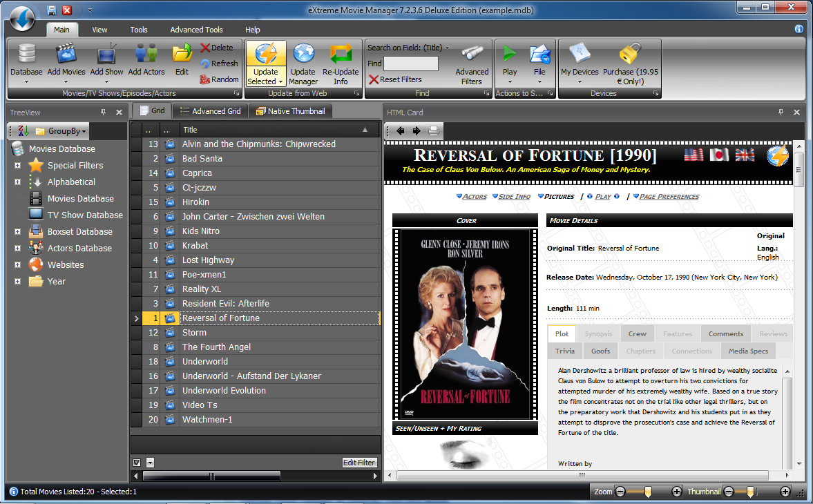Expand the Actors Database tree node
Screen dimensions: 813x504
tap(18, 249)
